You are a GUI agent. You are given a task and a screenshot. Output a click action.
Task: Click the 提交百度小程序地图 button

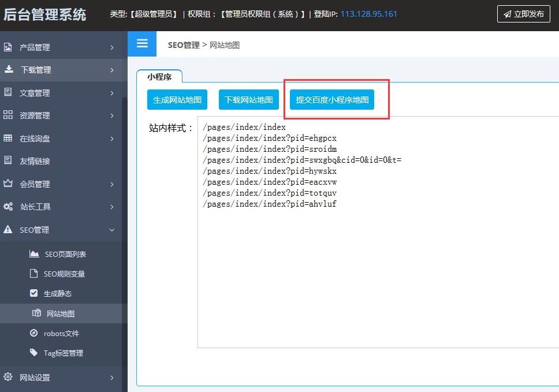[332, 100]
